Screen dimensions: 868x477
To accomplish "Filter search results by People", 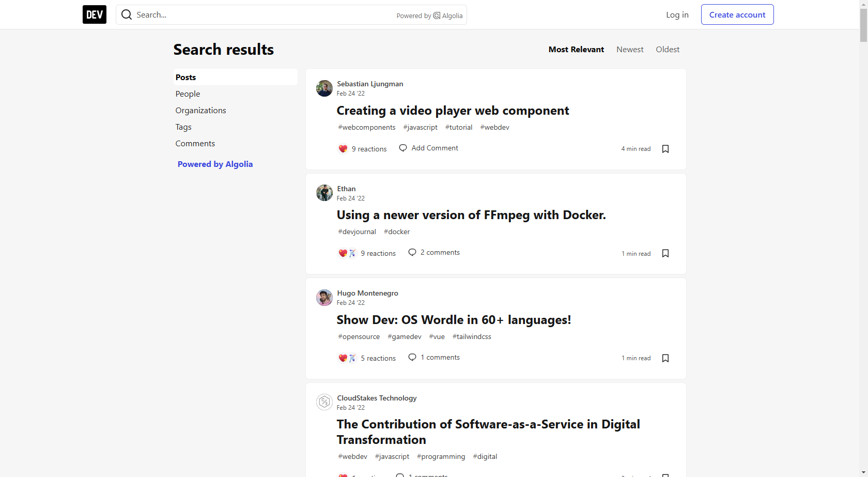I will click(x=188, y=94).
